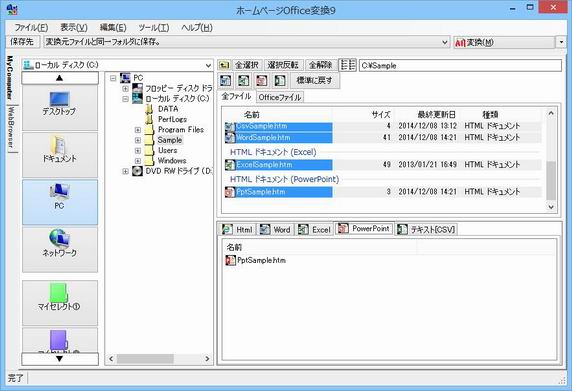Click the WordSample.htm file icon
The height and width of the screenshot is (391, 572).
tap(230, 138)
